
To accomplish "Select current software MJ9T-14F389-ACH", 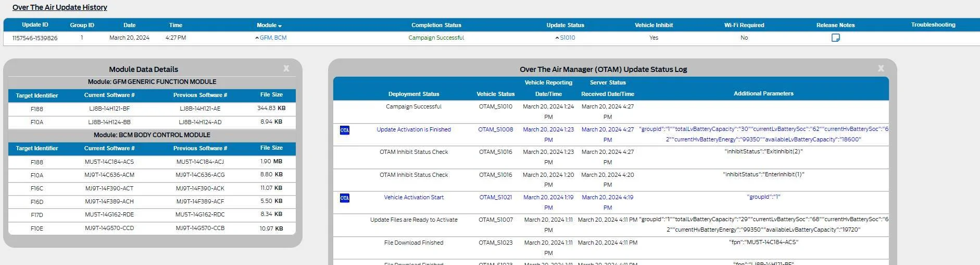I will 109,201.
